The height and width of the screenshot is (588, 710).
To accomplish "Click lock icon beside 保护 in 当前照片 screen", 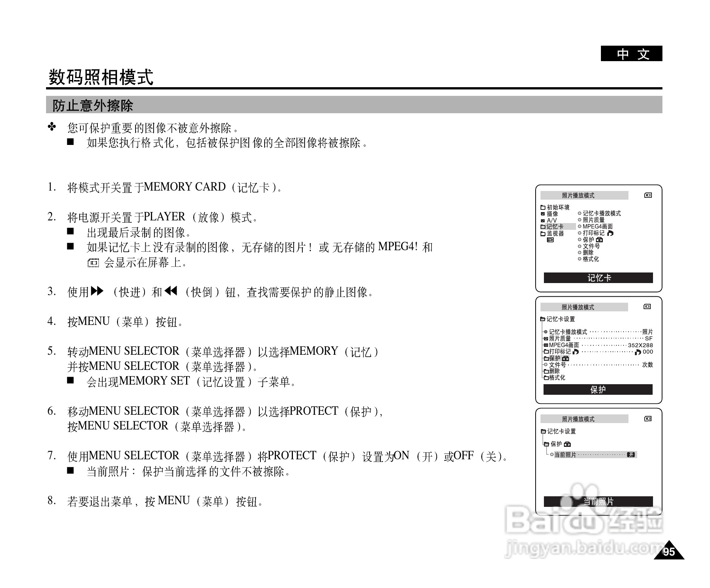I will click(x=567, y=444).
